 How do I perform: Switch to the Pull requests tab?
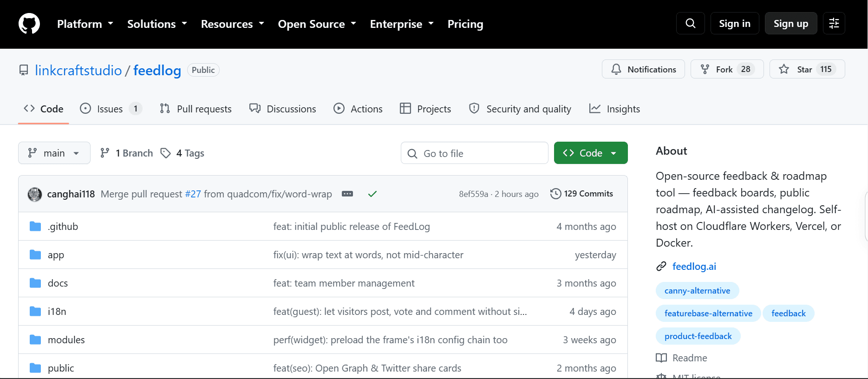point(196,109)
